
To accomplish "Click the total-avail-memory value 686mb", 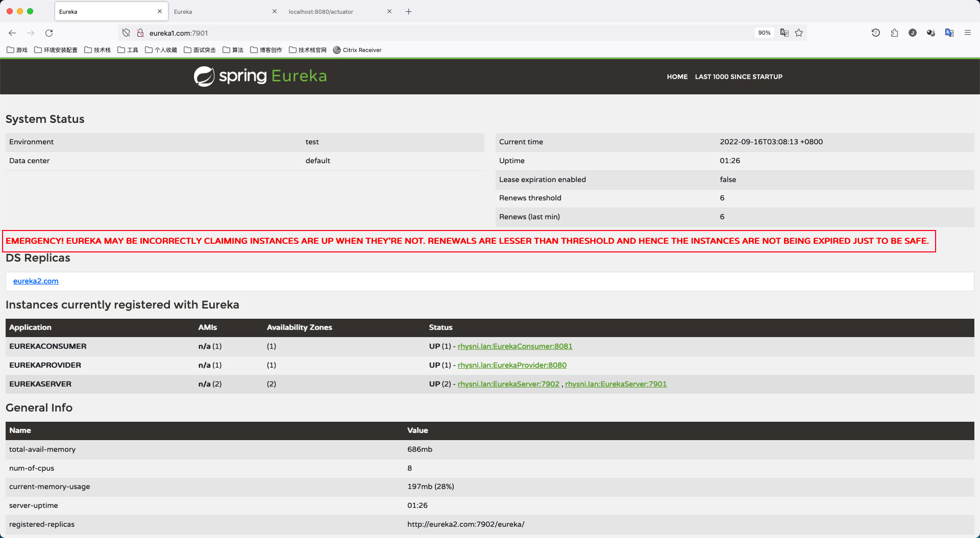I will (420, 449).
